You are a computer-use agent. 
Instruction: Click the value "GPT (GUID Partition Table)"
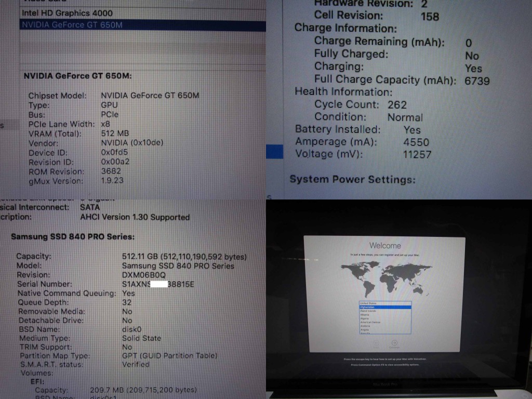tap(170, 355)
